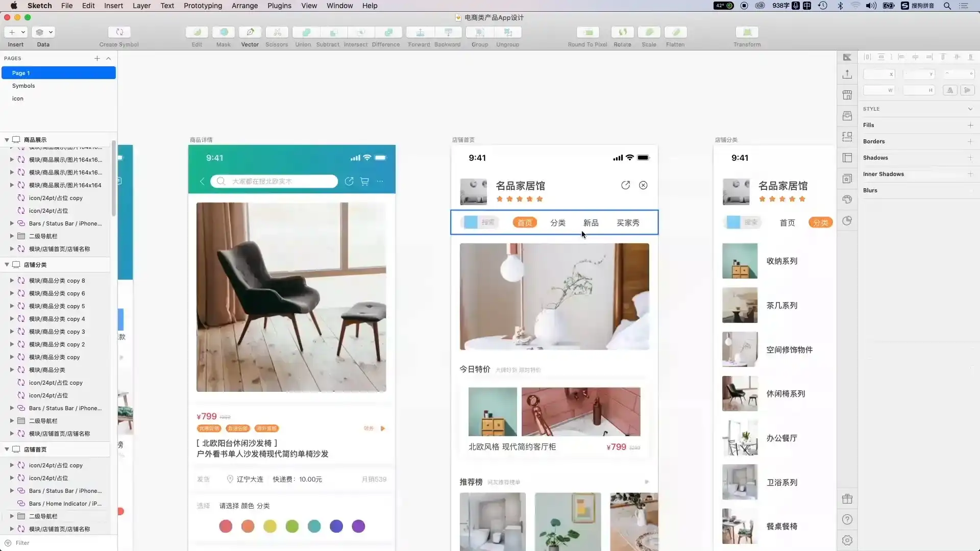This screenshot has width=980, height=551.
Task: Click the Transform tool icon
Action: click(x=747, y=33)
